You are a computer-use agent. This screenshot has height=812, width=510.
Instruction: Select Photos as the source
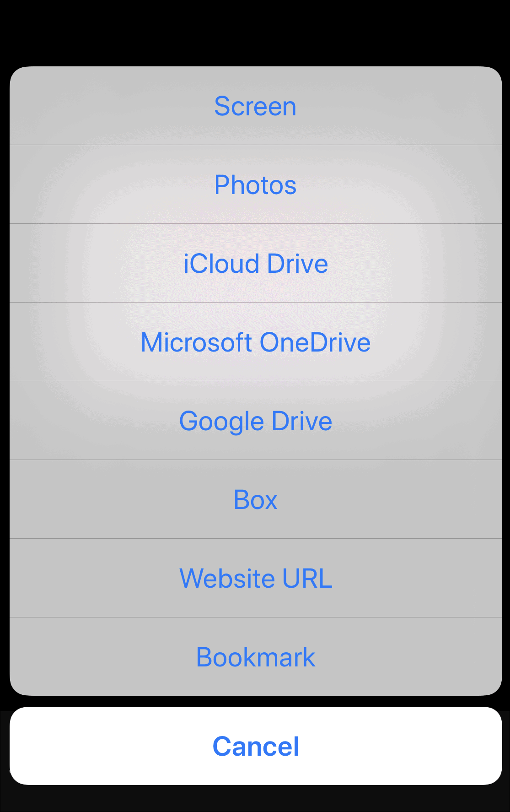[256, 184]
